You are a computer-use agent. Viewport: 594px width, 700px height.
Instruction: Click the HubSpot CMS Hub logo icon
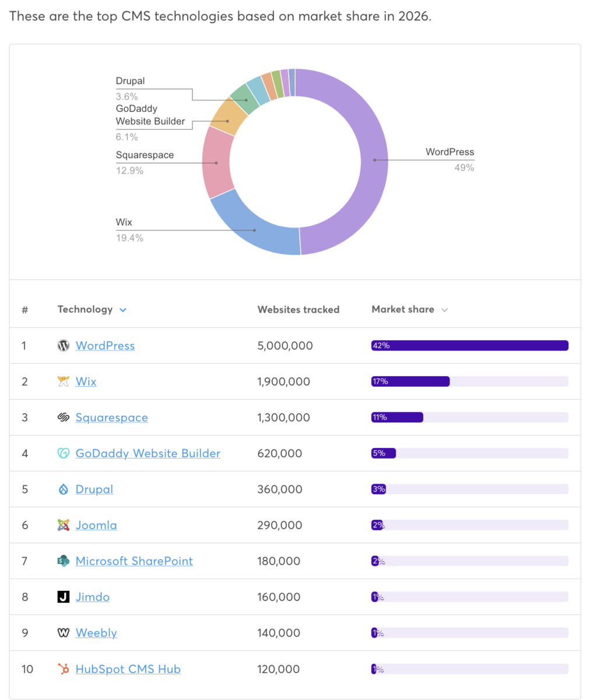(64, 668)
